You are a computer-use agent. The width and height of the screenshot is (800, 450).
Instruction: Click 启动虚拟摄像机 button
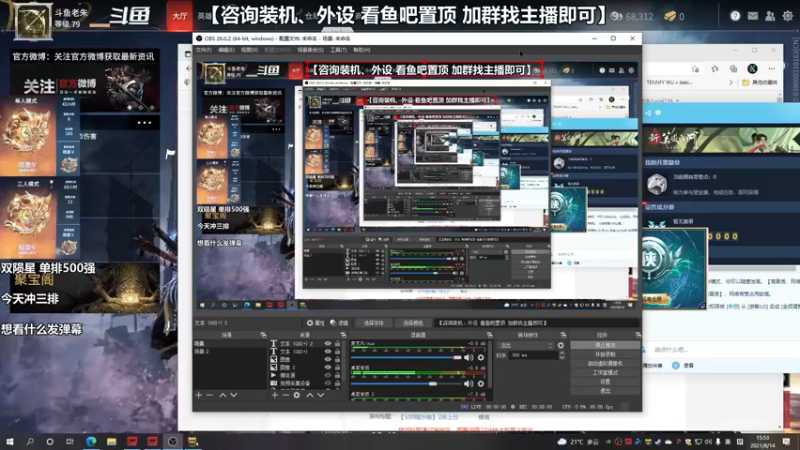click(x=605, y=363)
